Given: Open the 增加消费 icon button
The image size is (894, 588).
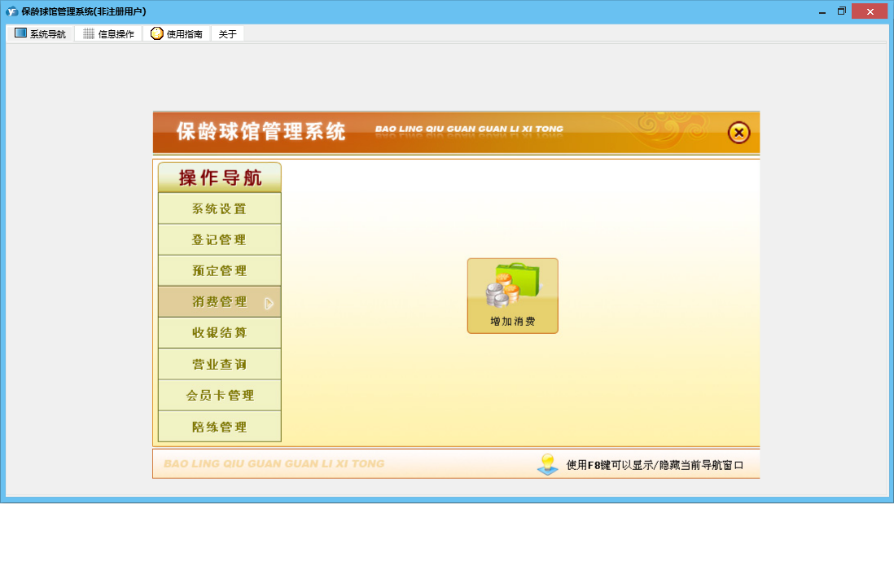Looking at the screenshot, I should click(513, 296).
